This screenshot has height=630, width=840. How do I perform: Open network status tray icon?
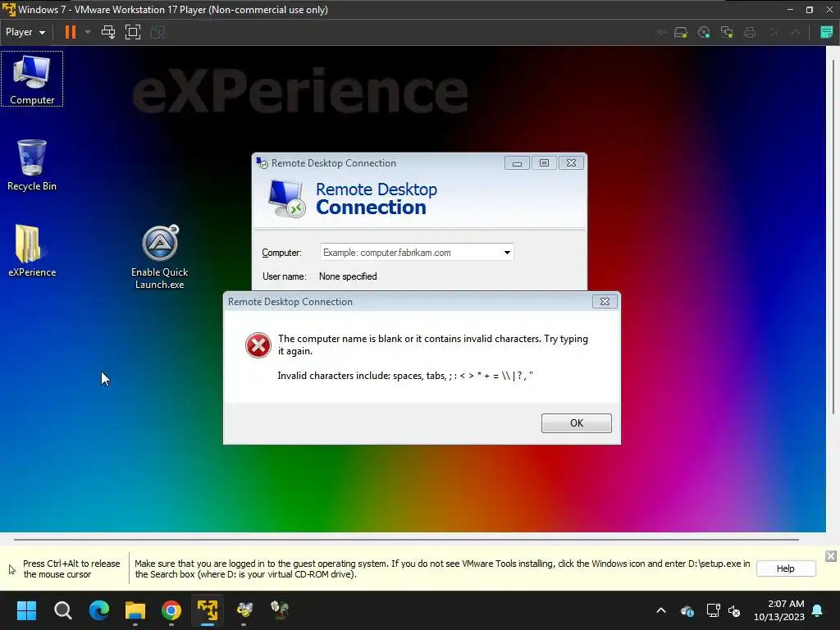pyautogui.click(x=713, y=610)
